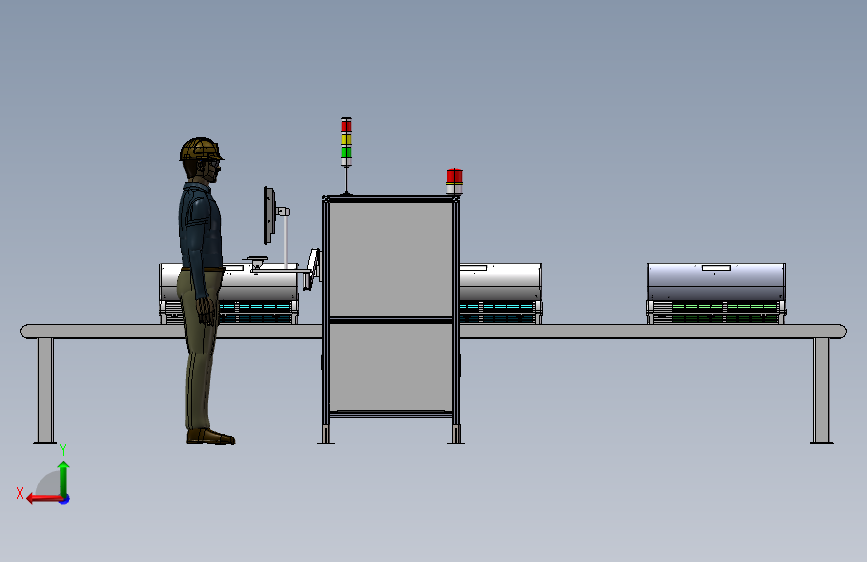
Task: Select the upper gray cabinet panel
Action: click(x=391, y=259)
